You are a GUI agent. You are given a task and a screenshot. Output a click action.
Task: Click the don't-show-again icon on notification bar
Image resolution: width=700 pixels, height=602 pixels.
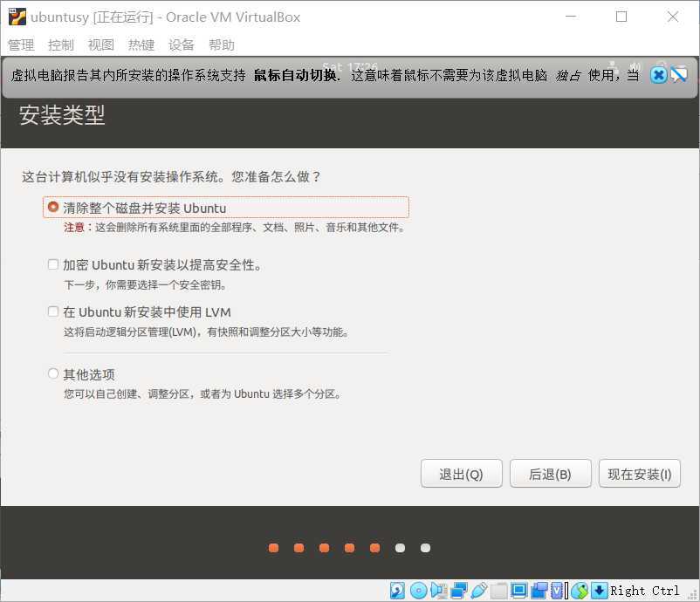coord(679,74)
